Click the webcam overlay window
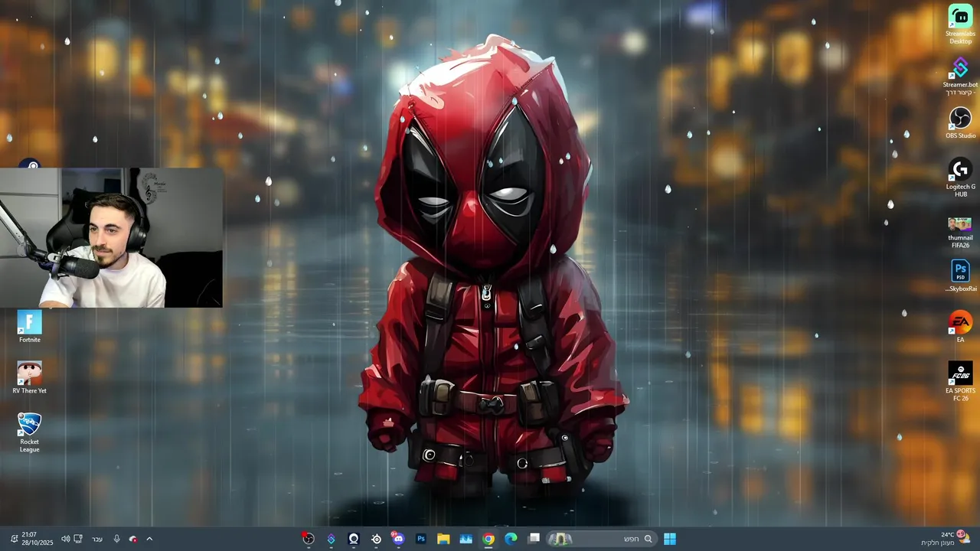The height and width of the screenshot is (551, 980). 111,237
